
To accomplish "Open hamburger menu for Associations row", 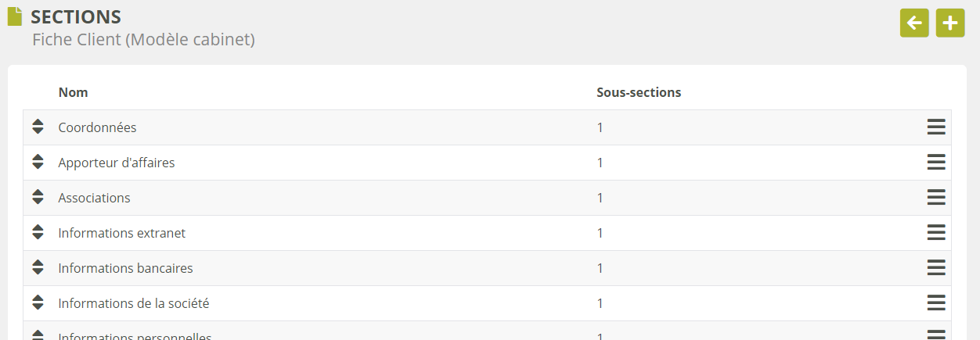I will [936, 198].
